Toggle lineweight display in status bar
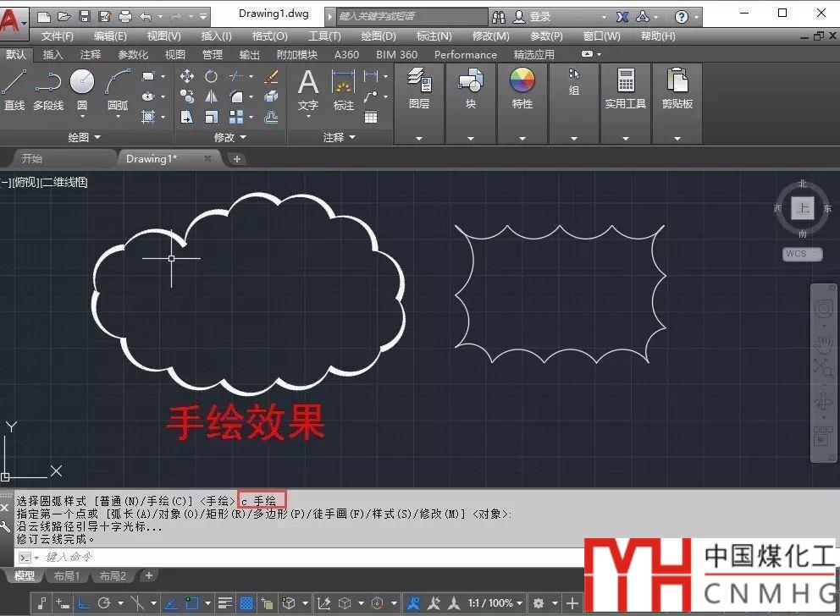 [225, 603]
